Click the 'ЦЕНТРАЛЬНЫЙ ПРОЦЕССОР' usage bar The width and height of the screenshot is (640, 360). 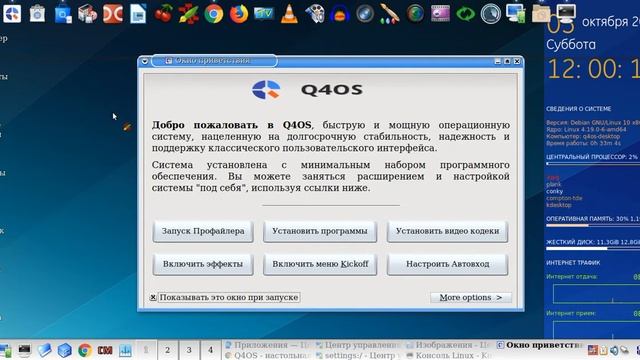click(593, 164)
